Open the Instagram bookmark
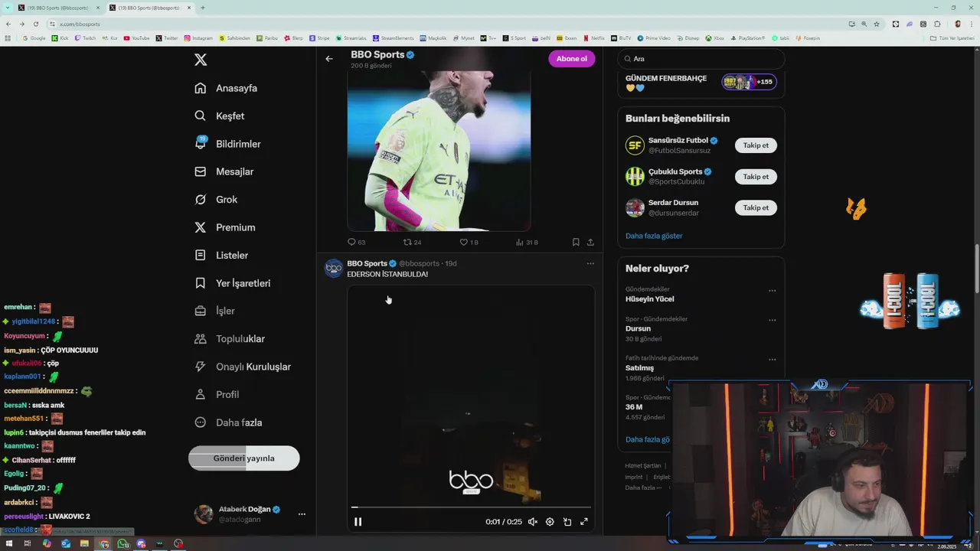 click(198, 37)
